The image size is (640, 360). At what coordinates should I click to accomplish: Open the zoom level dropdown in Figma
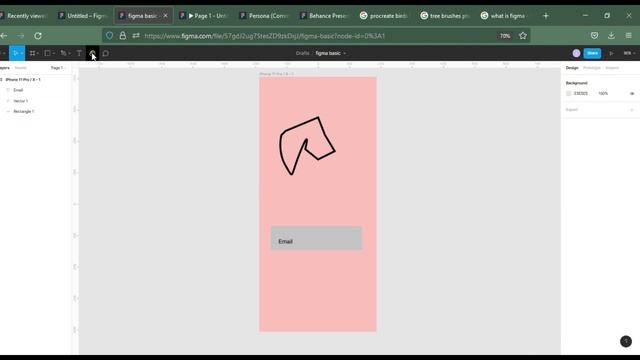(629, 53)
